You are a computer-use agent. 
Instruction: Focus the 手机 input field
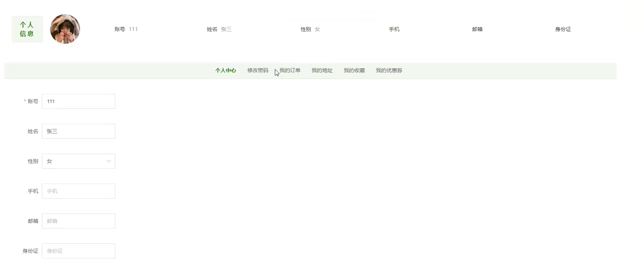(x=79, y=191)
